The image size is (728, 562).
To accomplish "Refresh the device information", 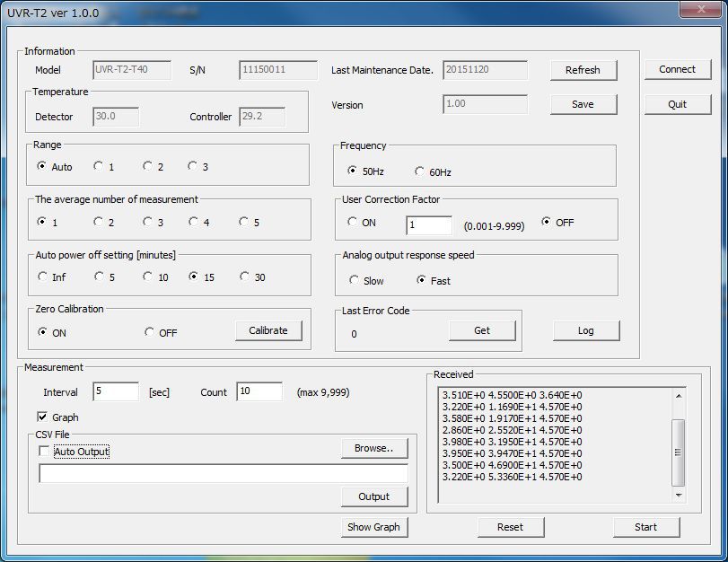I will pyautogui.click(x=583, y=70).
